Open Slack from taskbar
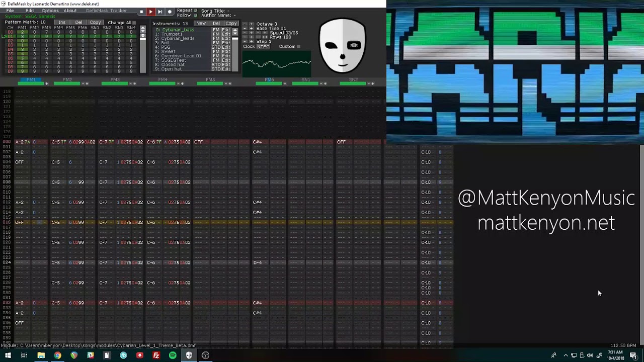The width and height of the screenshot is (644, 362). pos(90,355)
